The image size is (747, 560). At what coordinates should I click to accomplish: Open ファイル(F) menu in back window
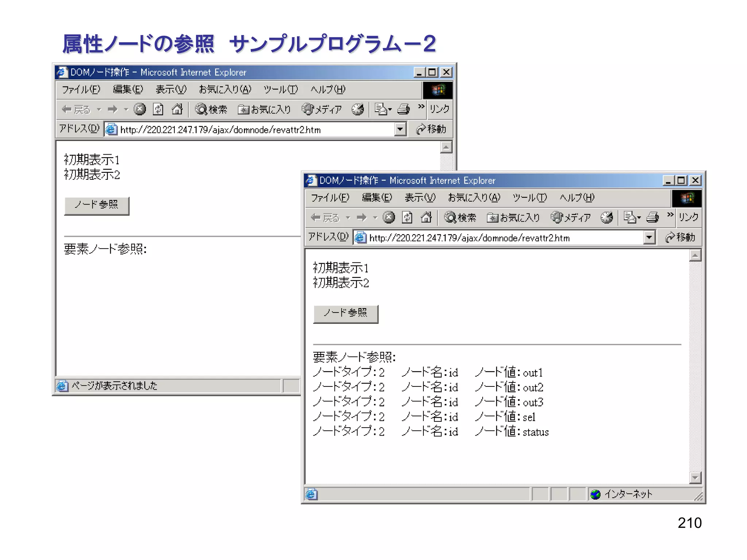(x=81, y=89)
